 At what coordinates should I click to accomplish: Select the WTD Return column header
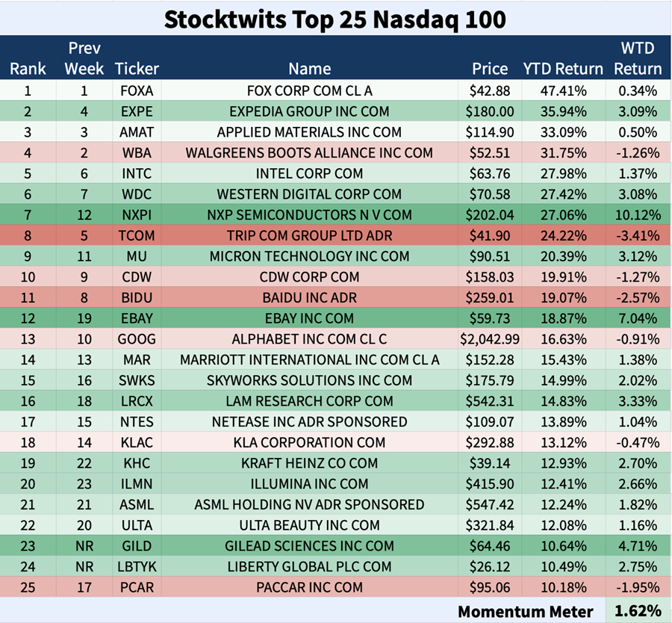point(638,58)
